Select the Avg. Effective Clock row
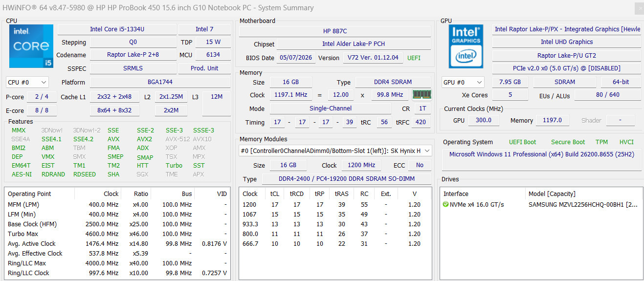The image size is (644, 281). pyautogui.click(x=117, y=254)
